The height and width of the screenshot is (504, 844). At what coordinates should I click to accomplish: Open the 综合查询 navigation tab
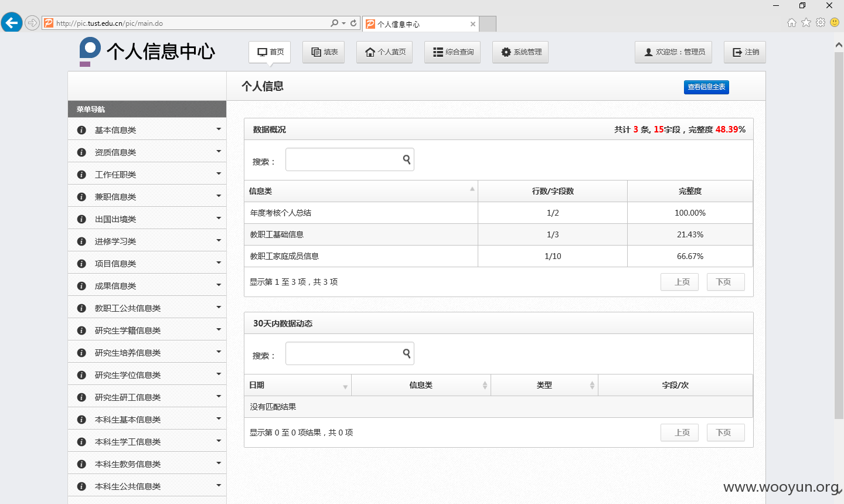click(x=452, y=52)
